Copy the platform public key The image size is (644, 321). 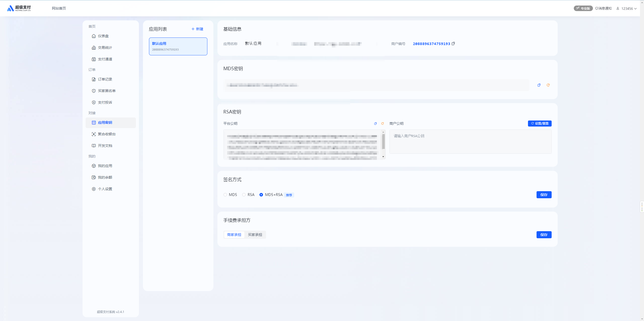375,124
